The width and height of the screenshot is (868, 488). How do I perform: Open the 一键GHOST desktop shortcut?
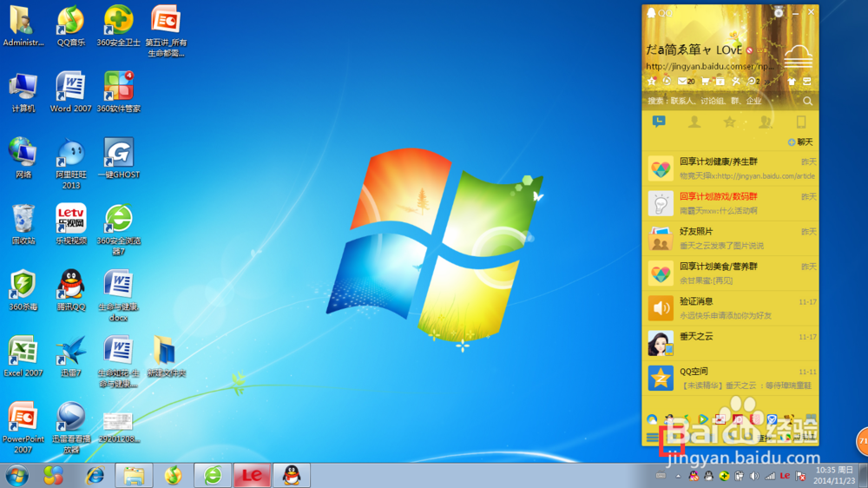pyautogui.click(x=118, y=158)
